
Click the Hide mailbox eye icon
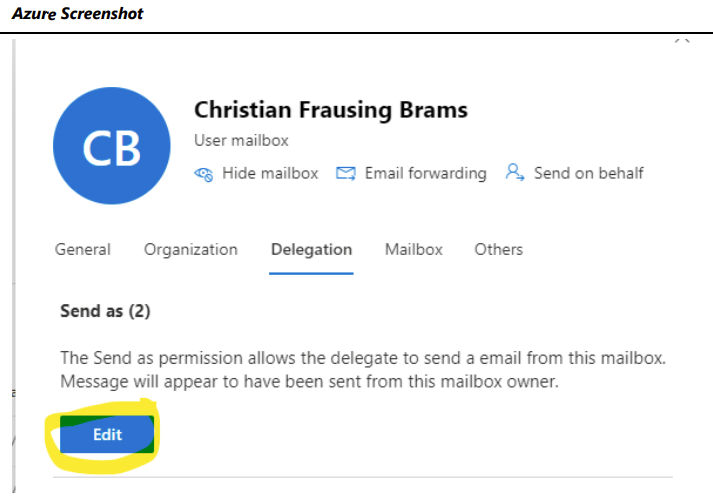coord(203,174)
